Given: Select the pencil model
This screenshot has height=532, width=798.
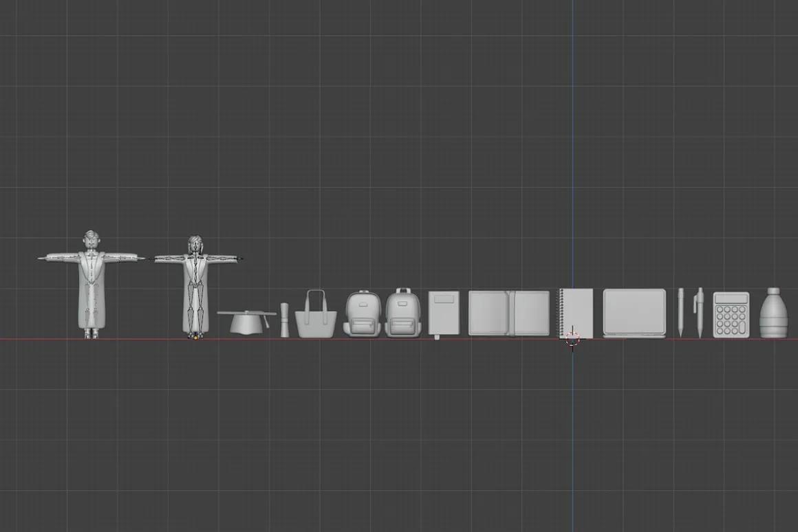Looking at the screenshot, I should pos(681,312).
